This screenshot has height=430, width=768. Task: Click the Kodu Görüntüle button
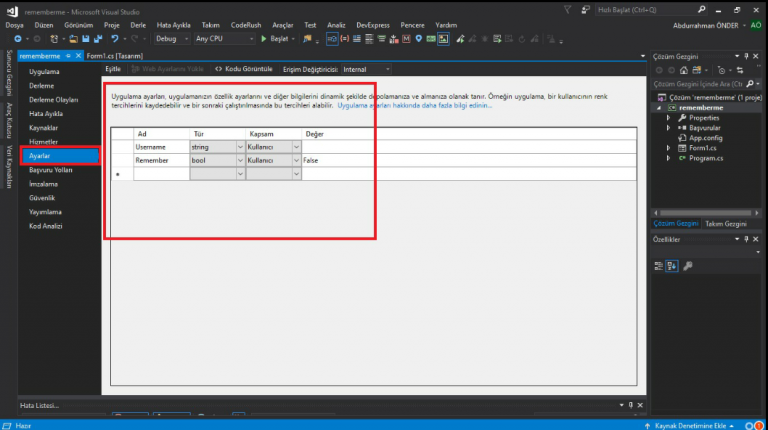[x=244, y=69]
